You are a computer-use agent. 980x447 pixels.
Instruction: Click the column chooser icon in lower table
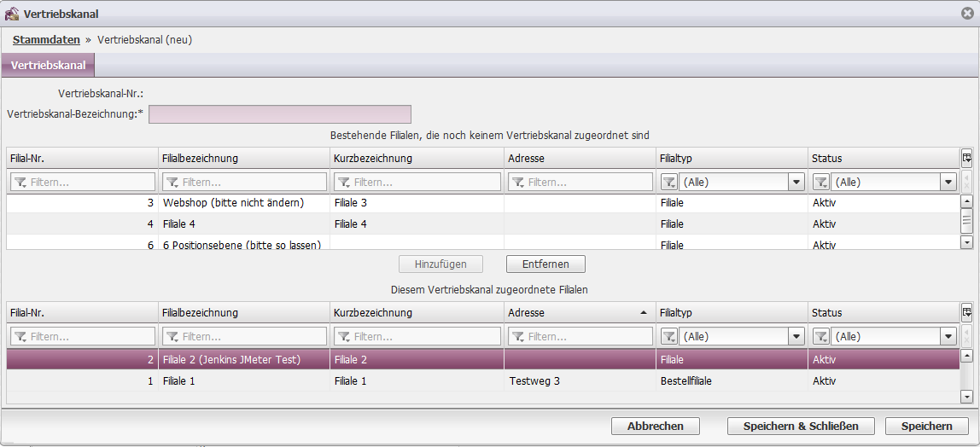point(966,312)
